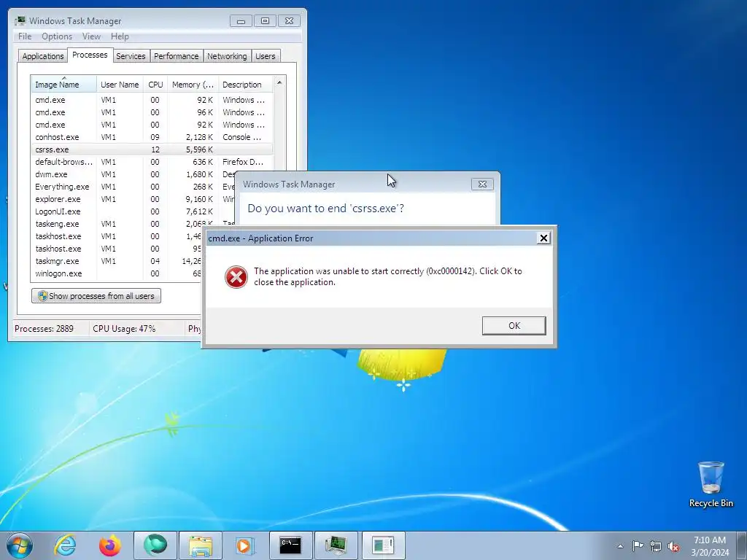The width and height of the screenshot is (747, 560).
Task: Open the clock showing 7:10 AM
Action: pos(710,546)
